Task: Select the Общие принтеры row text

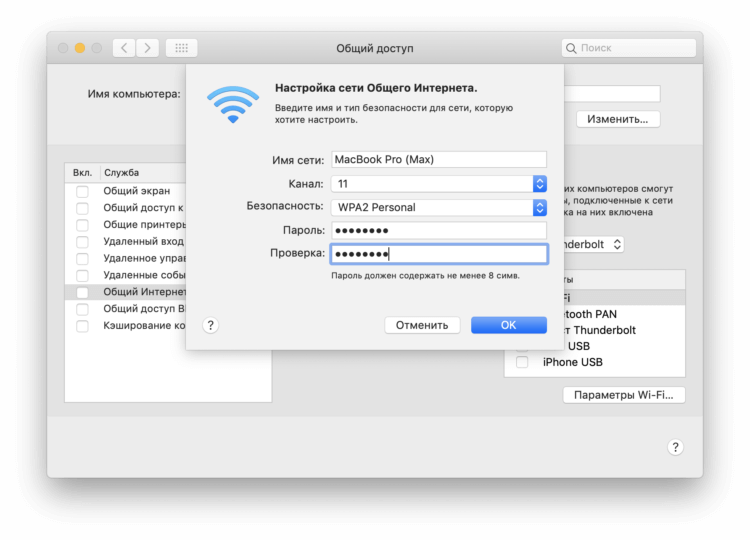Action: pyautogui.click(x=144, y=225)
